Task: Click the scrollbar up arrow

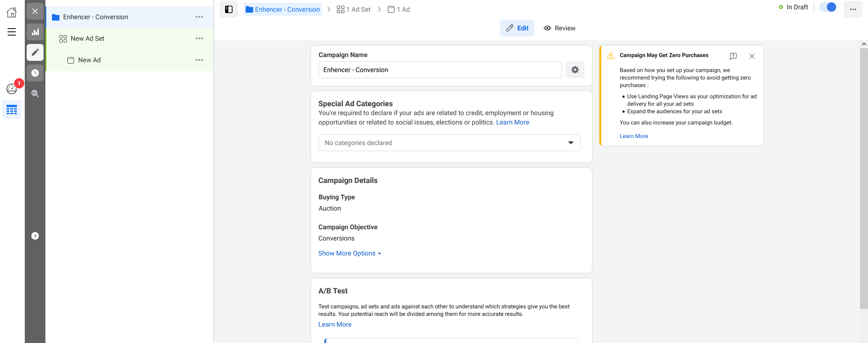Action: coord(864,44)
